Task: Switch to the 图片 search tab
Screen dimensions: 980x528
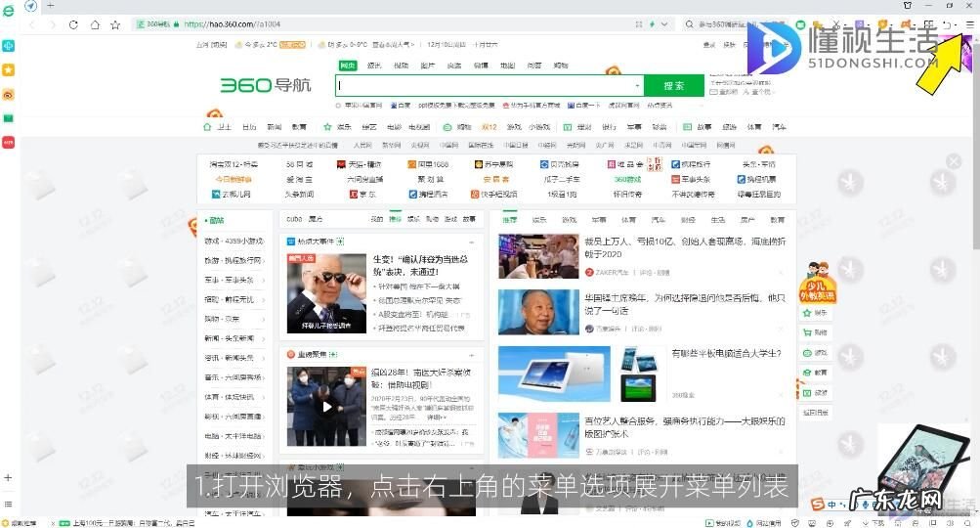Action: click(x=428, y=66)
